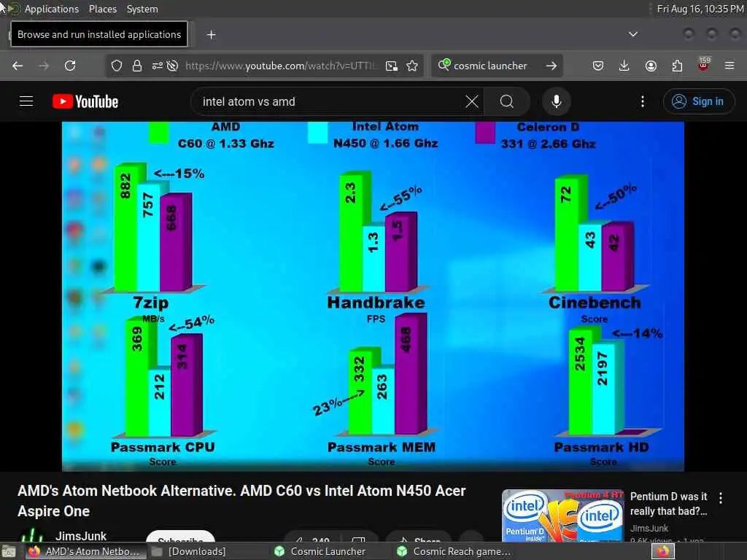Click the show desktop icon in the taskbar

[x=9, y=552]
